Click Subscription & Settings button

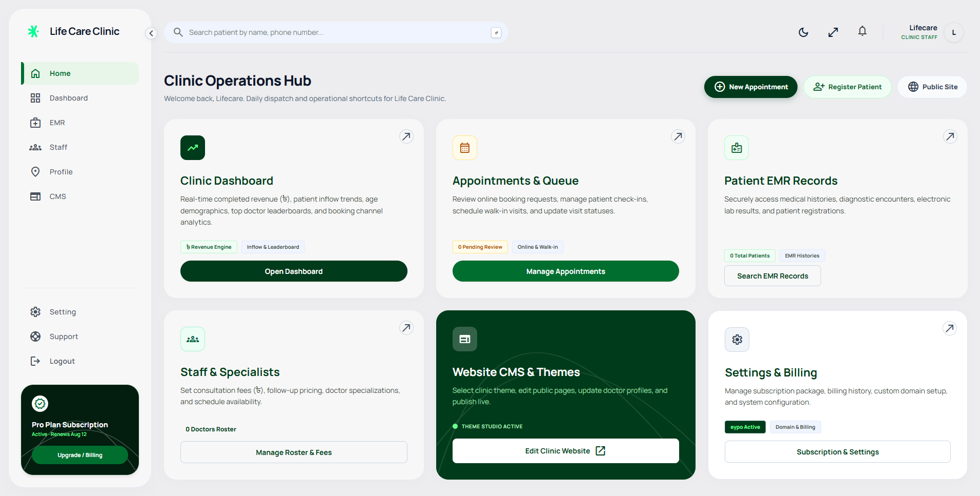click(838, 452)
